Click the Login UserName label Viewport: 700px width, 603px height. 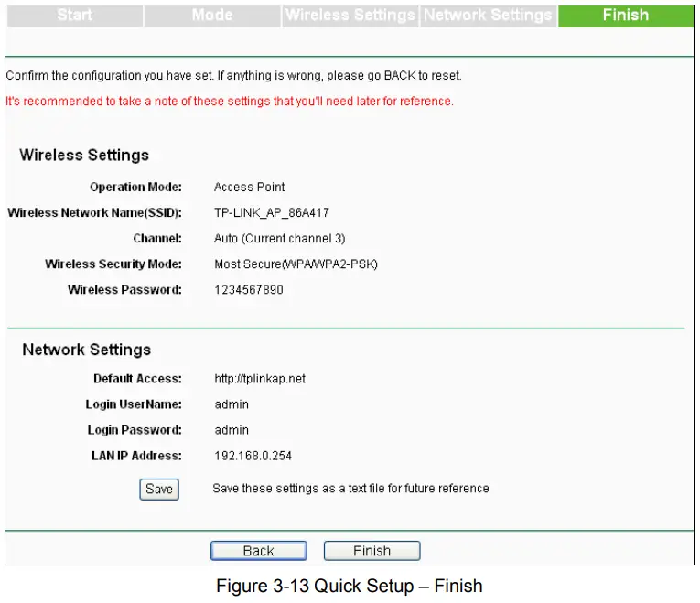[134, 404]
